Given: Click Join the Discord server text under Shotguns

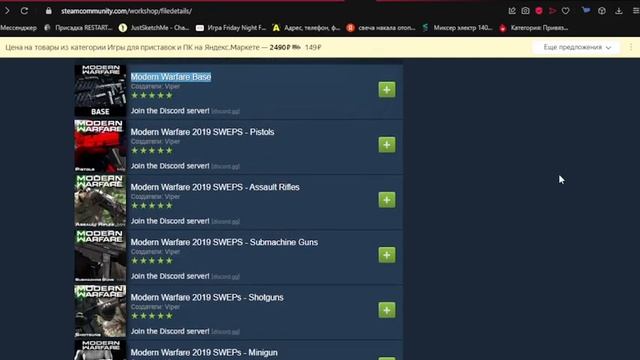Looking at the screenshot, I should point(170,331).
